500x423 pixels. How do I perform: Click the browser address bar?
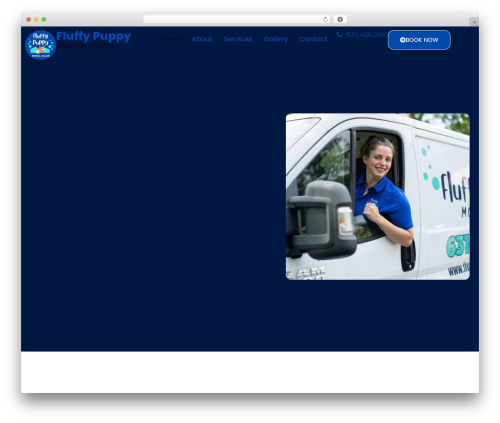tap(237, 20)
